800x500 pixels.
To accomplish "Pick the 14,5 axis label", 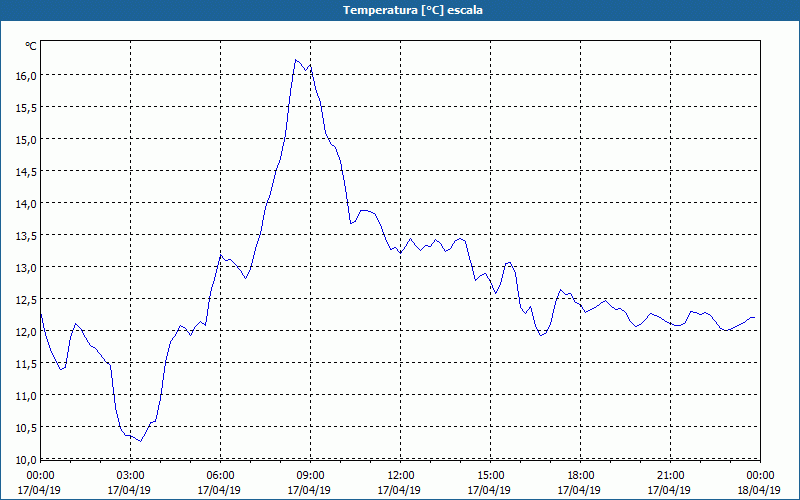I will [x=27, y=171].
